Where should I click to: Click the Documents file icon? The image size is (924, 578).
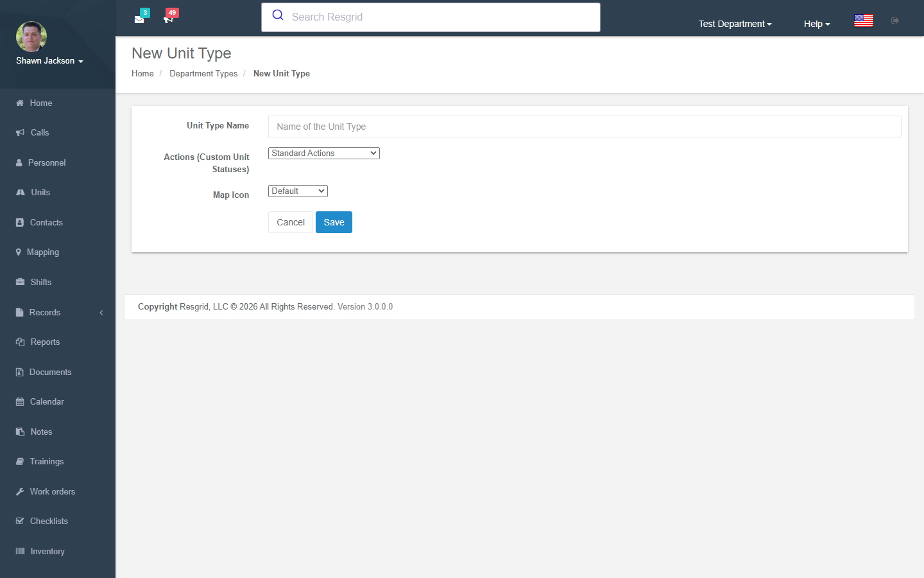coord(19,372)
